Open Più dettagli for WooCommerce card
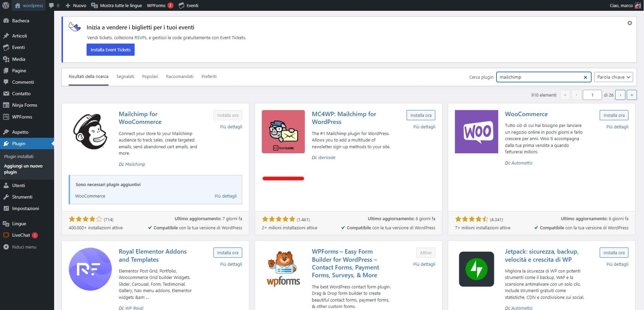The image size is (644, 310). pos(617,127)
